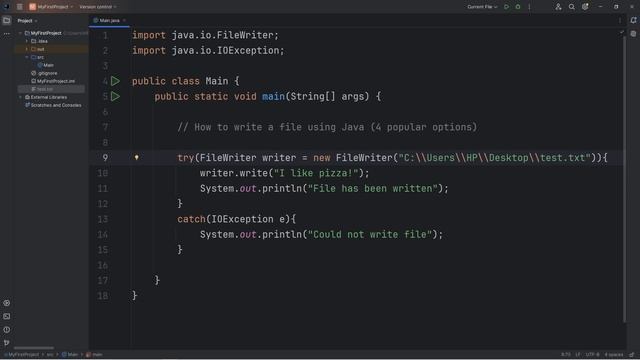Image resolution: width=640 pixels, height=360 pixels.
Task: Click the editor vertical scrollbar
Action: pos(624,180)
